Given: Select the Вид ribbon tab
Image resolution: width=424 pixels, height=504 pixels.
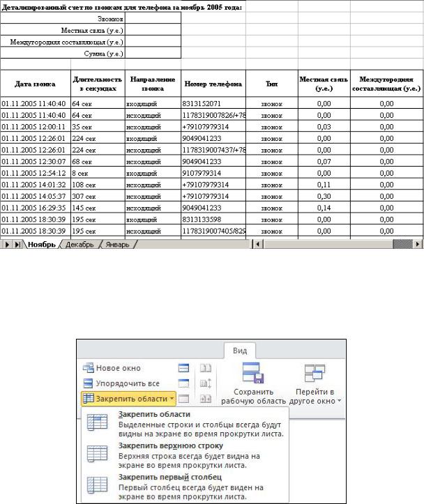Looking at the screenshot, I should pos(240,351).
